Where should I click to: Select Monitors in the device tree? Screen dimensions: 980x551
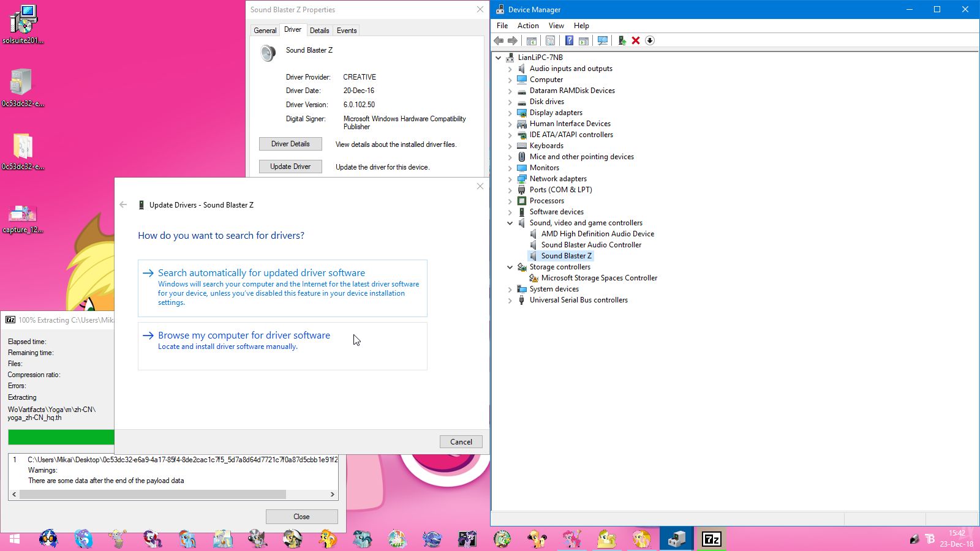coord(545,168)
